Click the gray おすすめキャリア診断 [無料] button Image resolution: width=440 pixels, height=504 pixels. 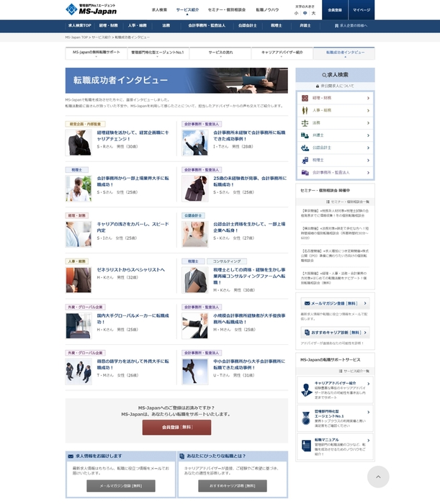tap(233, 486)
